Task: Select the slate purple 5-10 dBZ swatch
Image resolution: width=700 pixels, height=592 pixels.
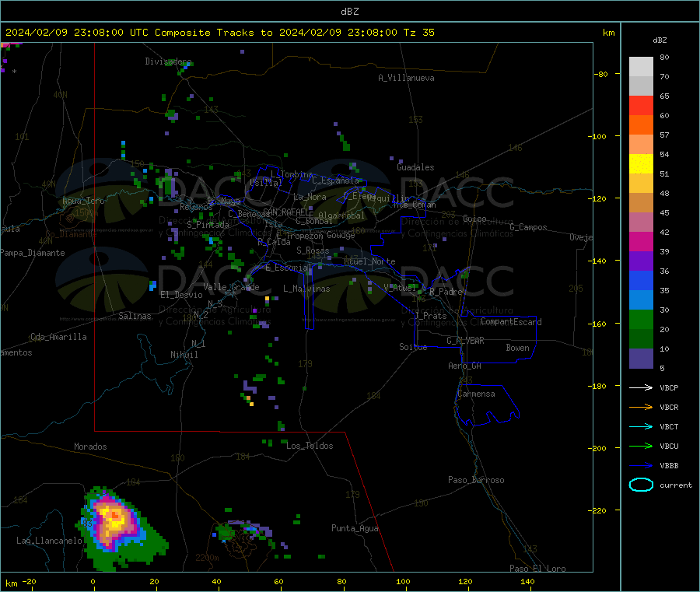Action: click(641, 359)
